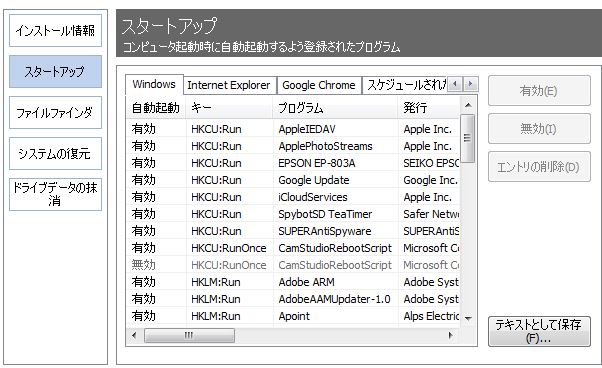Click the Google Inc. publisher cell
This screenshot has height=368, width=602.
(430, 180)
